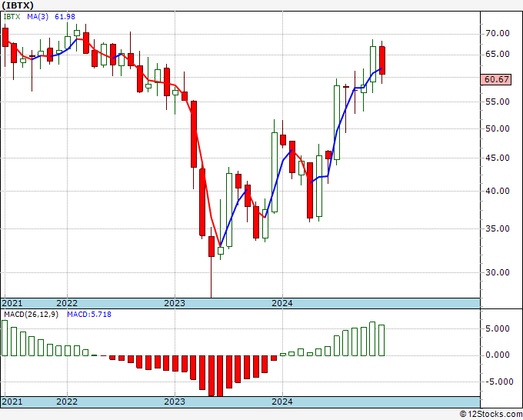Click the 45.00 price axis label

tap(498, 158)
